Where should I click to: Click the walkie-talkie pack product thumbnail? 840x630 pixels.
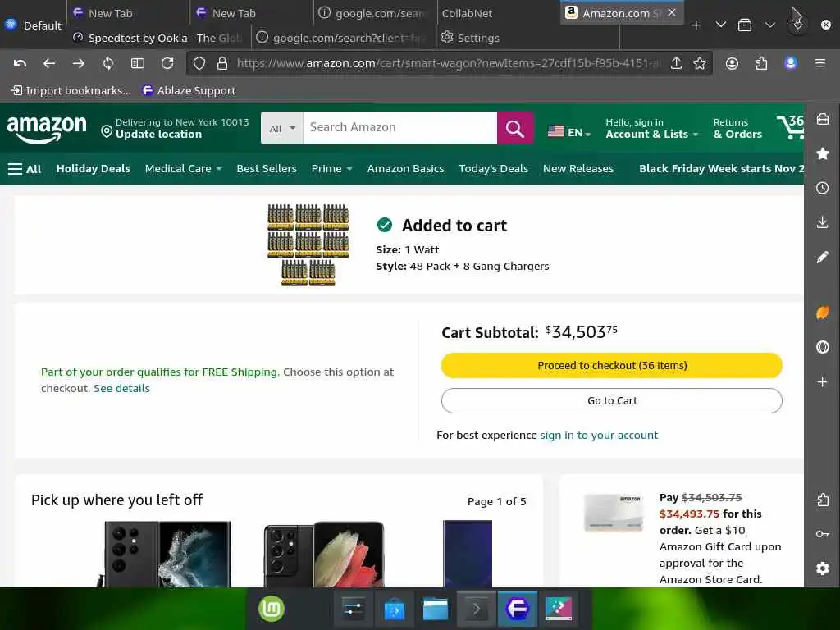(x=308, y=244)
